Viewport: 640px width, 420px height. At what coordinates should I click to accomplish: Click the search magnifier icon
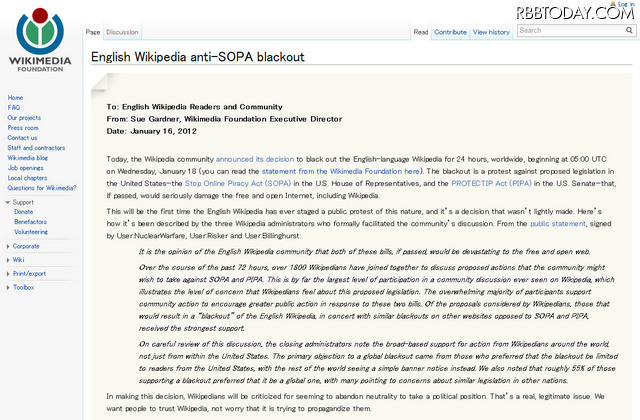click(x=629, y=30)
